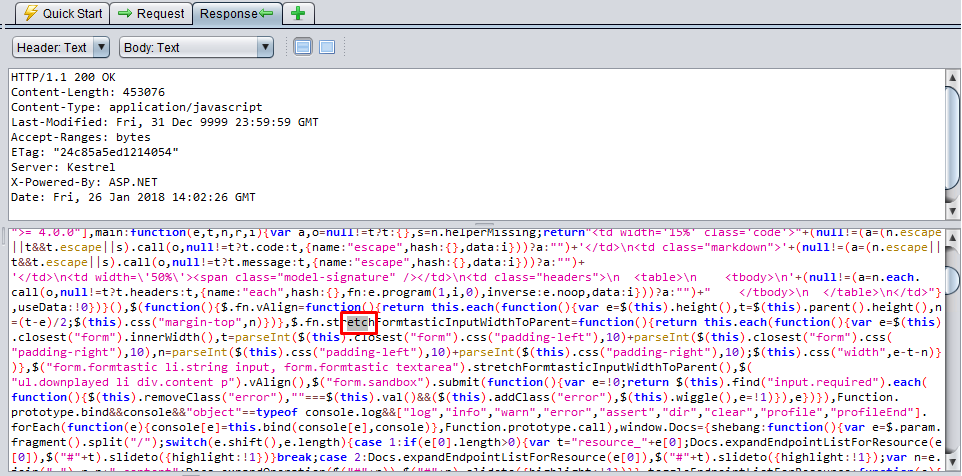Click the highlighted 'etch' text in the body
Image resolution: width=962 pixels, height=476 pixels.
[358, 322]
